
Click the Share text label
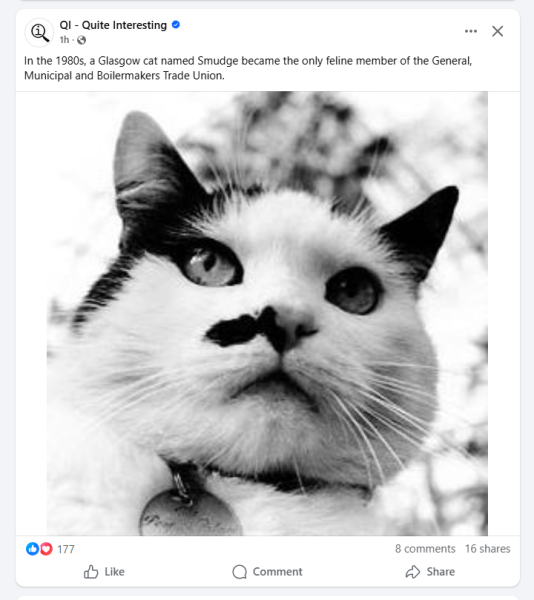coord(441,572)
